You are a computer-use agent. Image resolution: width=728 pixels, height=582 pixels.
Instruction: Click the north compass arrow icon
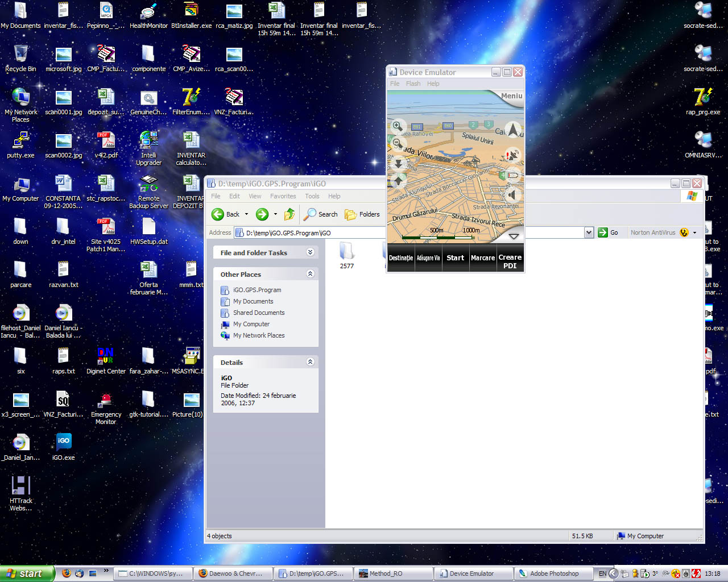(513, 130)
